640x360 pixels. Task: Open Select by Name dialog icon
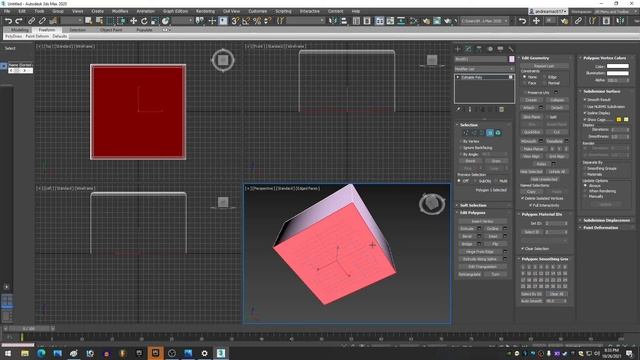[x=99, y=21]
